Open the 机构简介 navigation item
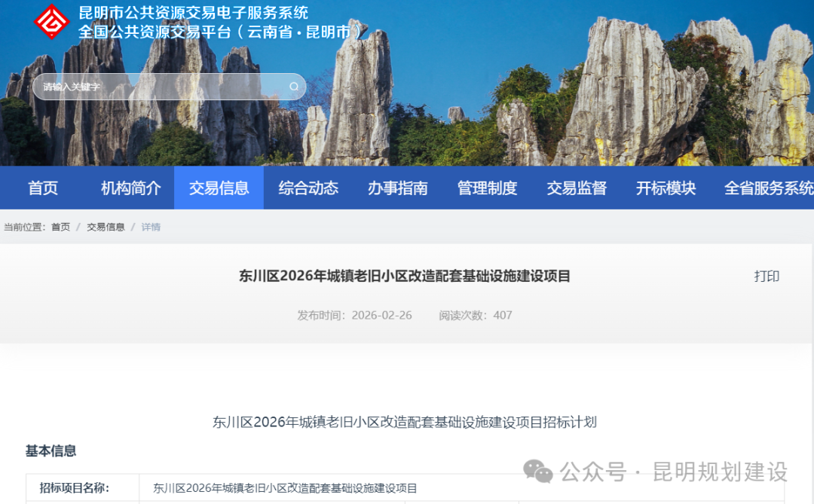Screen dimensions: 814x504 click(x=129, y=188)
